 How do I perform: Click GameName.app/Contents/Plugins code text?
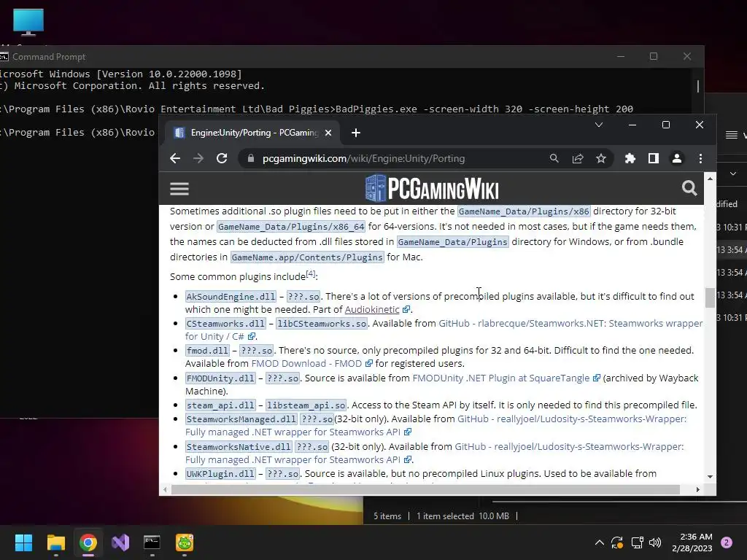pos(307,257)
